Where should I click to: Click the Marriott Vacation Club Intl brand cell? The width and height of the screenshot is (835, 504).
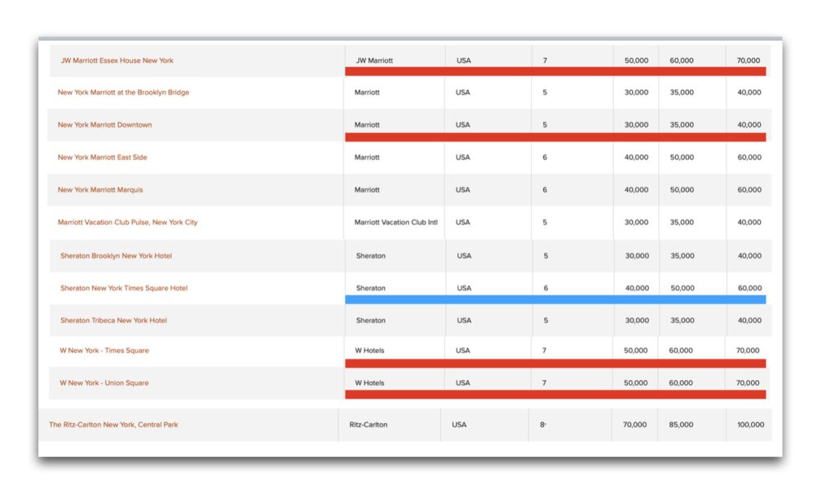click(x=395, y=222)
